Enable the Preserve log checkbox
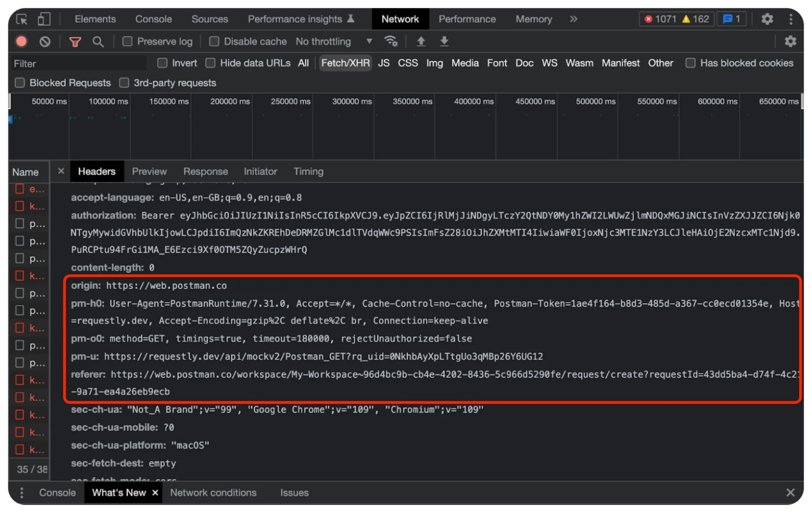The image size is (812, 514). [x=127, y=41]
